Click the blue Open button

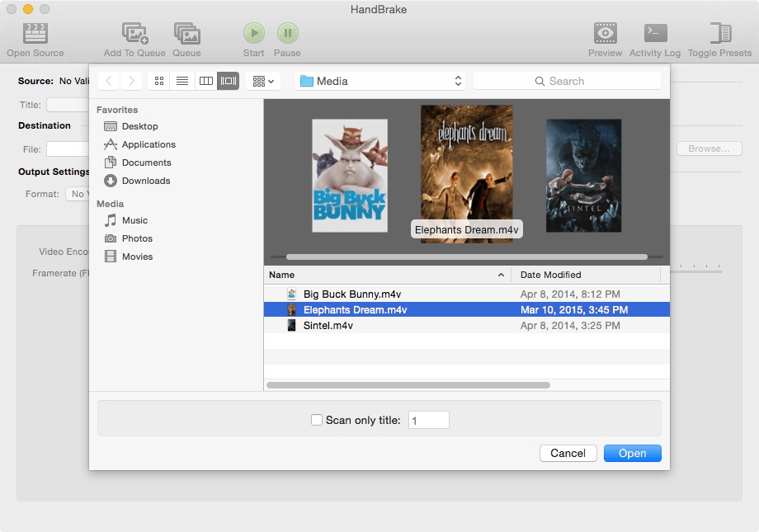click(632, 453)
